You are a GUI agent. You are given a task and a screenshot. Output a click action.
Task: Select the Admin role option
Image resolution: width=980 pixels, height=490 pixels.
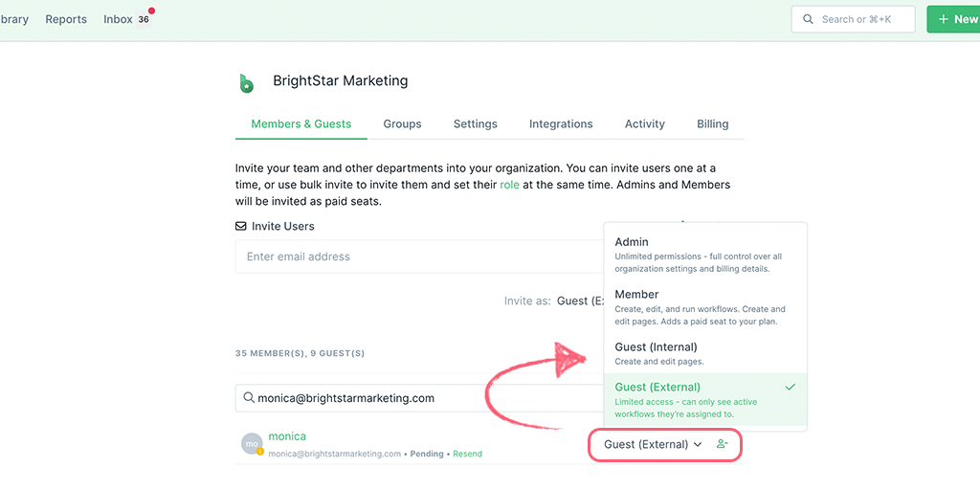click(705, 255)
